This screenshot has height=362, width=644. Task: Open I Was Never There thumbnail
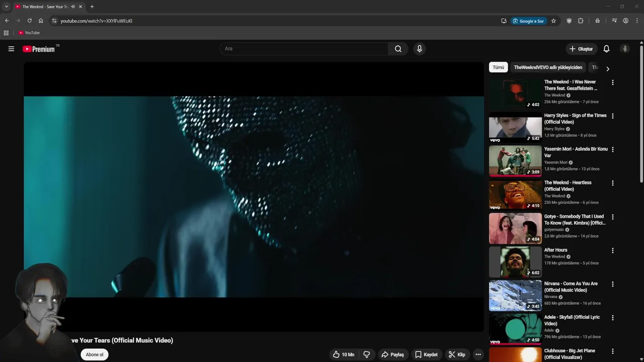point(515,93)
